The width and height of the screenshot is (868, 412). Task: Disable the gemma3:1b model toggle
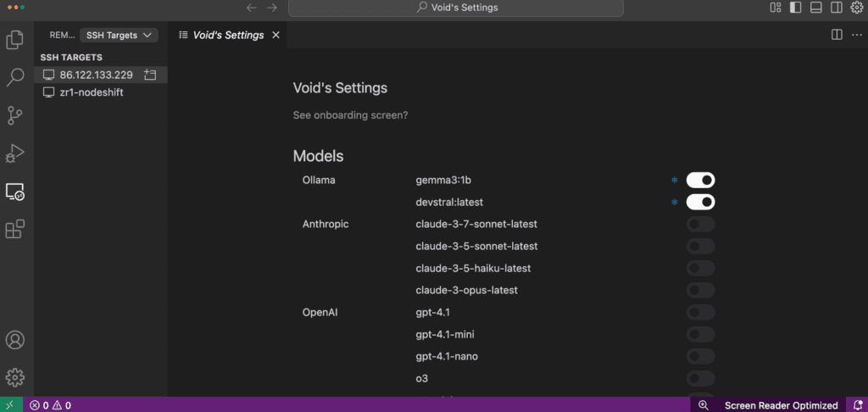pos(700,181)
